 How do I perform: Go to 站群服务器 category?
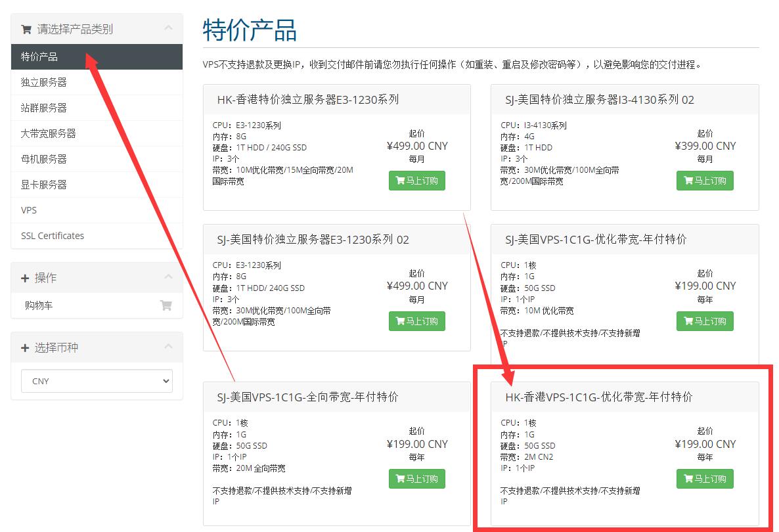(x=44, y=108)
